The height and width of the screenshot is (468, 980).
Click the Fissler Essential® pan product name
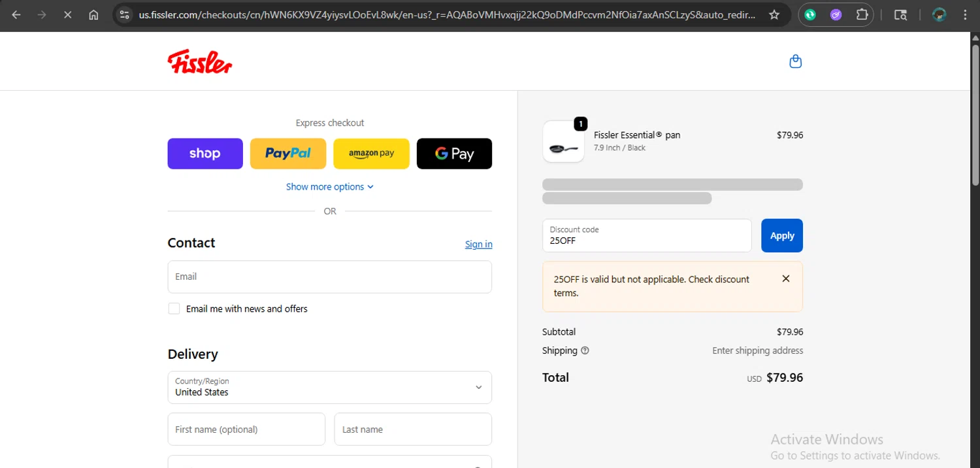click(637, 135)
